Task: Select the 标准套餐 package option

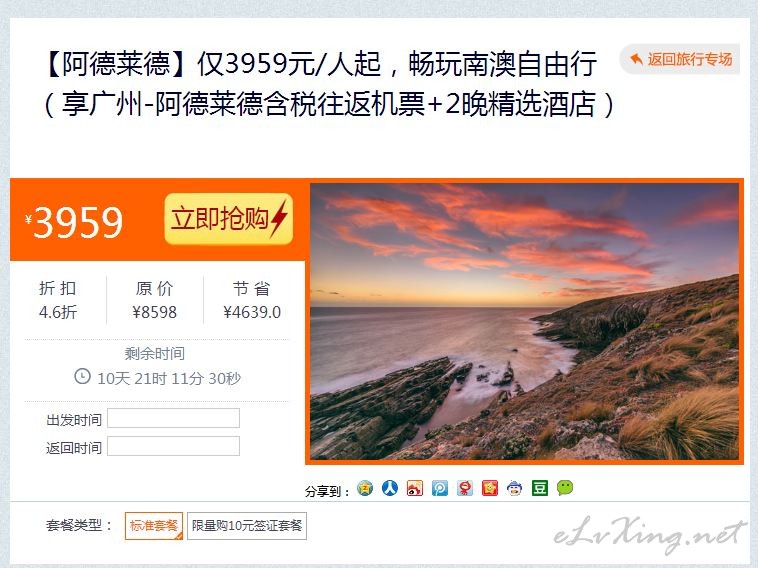Action: pyautogui.click(x=154, y=525)
